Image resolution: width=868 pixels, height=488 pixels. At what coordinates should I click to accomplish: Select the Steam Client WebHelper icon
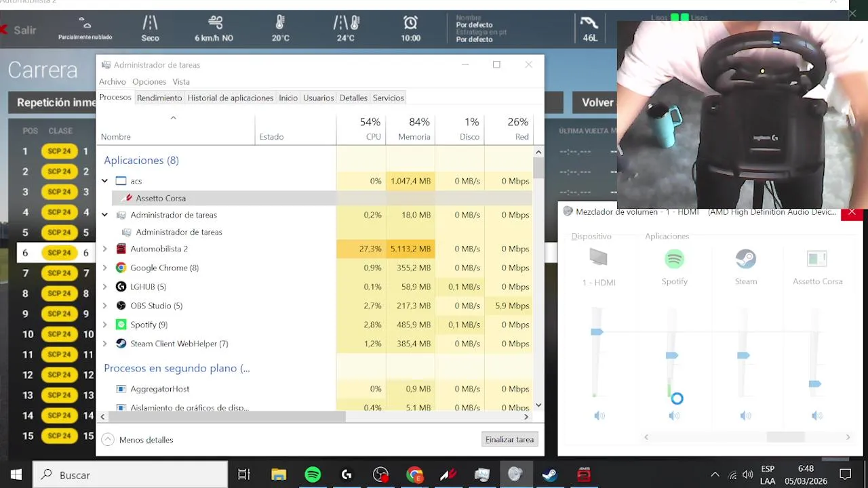point(121,344)
